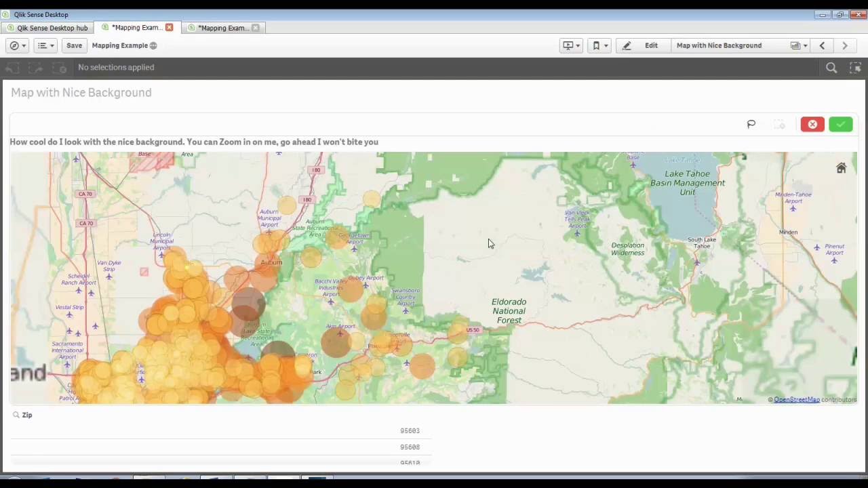
Task: Cancel the selection with red X
Action: pos(812,124)
